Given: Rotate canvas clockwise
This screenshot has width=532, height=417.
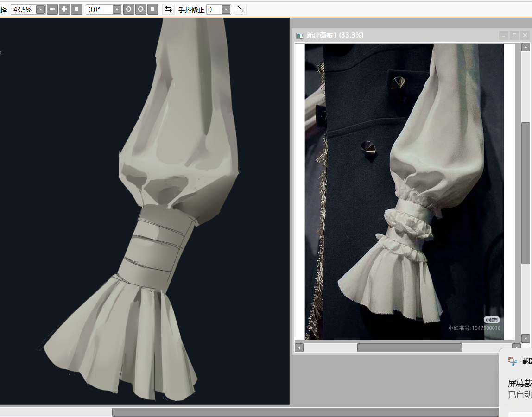Looking at the screenshot, I should coord(141,9).
